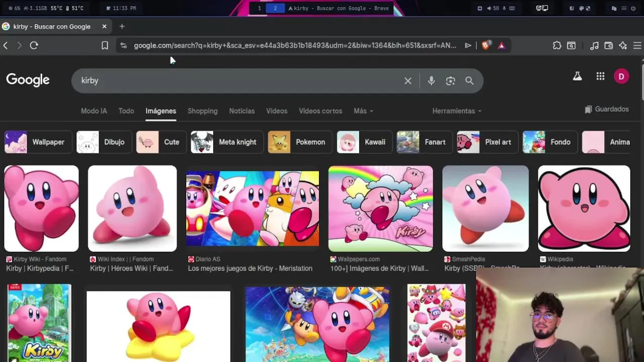644x362 pixels.
Task: Open a new browser tab
Action: (122, 27)
